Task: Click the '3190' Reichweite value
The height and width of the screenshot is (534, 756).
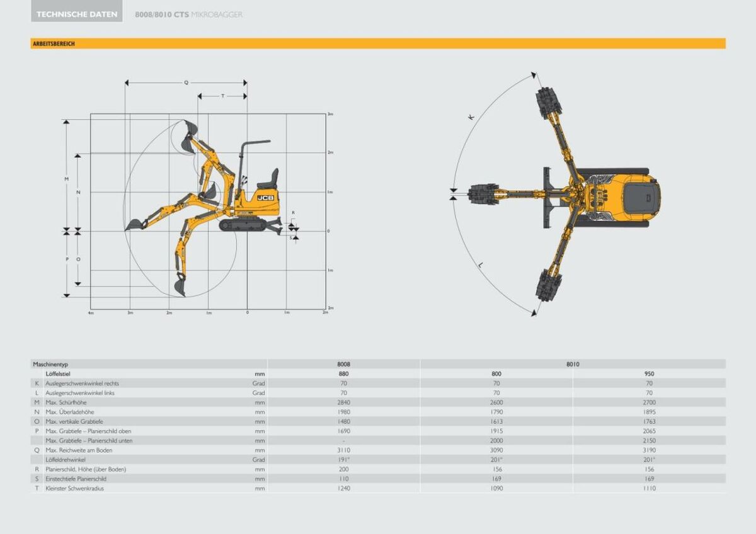Action: pos(650,450)
